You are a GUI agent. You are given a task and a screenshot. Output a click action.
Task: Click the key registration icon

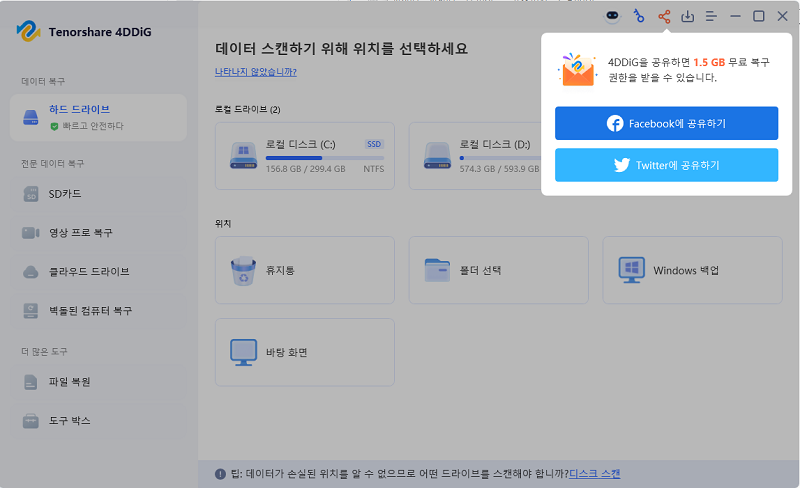click(x=639, y=17)
